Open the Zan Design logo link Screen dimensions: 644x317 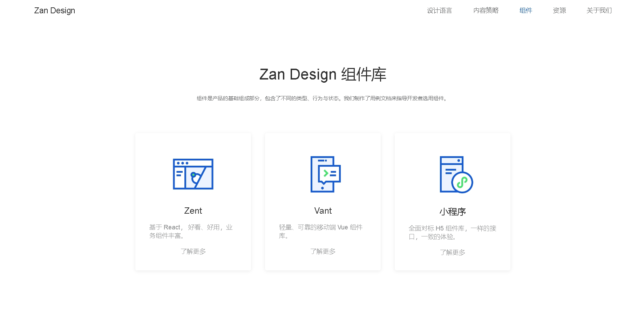click(55, 11)
